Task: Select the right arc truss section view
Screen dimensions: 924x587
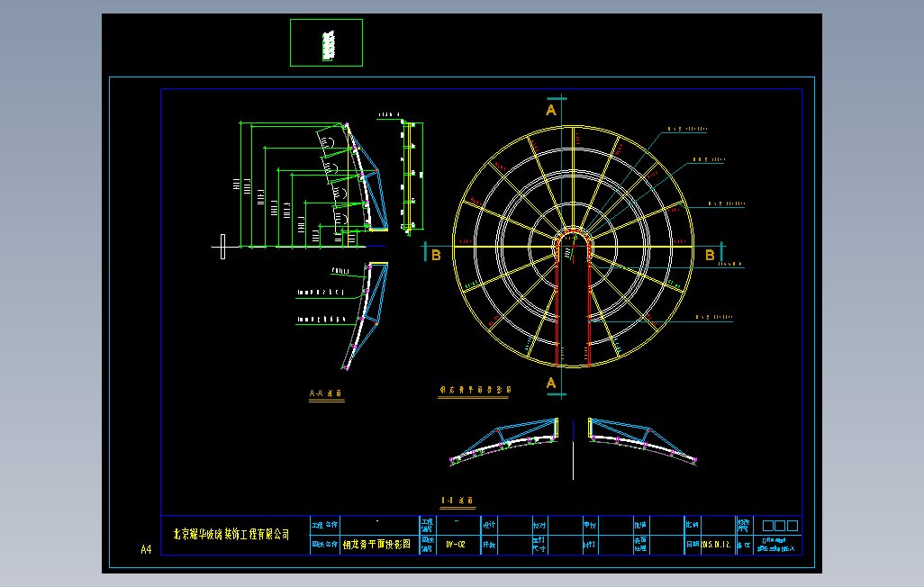Action: coord(642,442)
